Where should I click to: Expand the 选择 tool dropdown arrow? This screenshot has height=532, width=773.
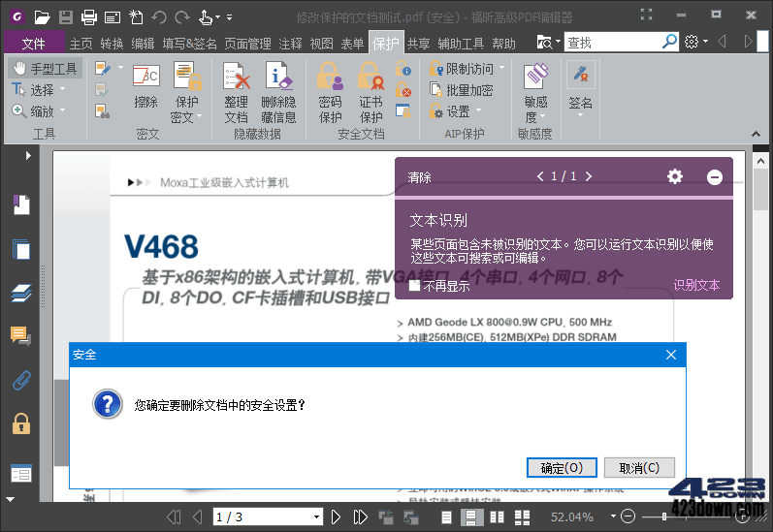coord(63,89)
